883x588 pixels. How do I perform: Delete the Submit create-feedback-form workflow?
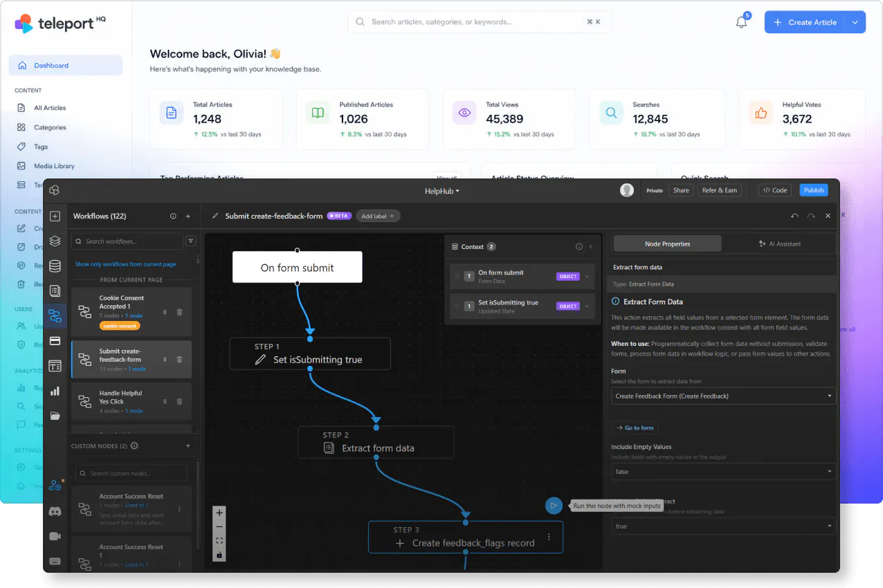[180, 360]
